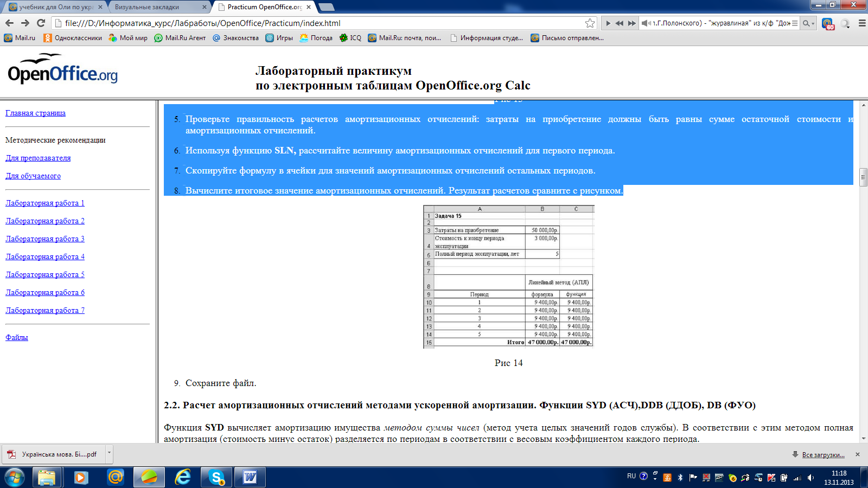Open downloaded Українська мова pdf file

[x=53, y=454]
